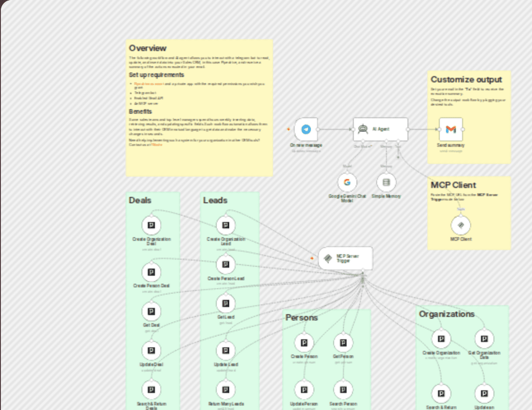
Task: Click the plus connector under AI Agent Tool
Action: coord(398,158)
